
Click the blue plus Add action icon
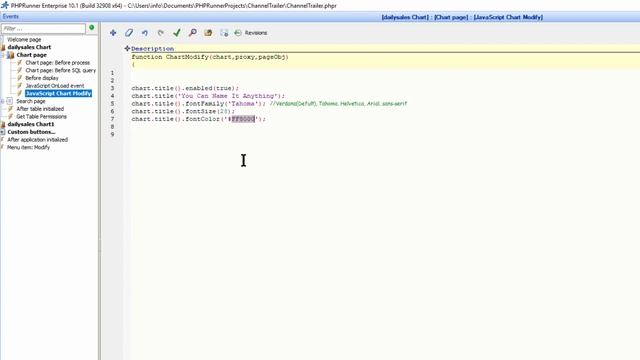113,33
